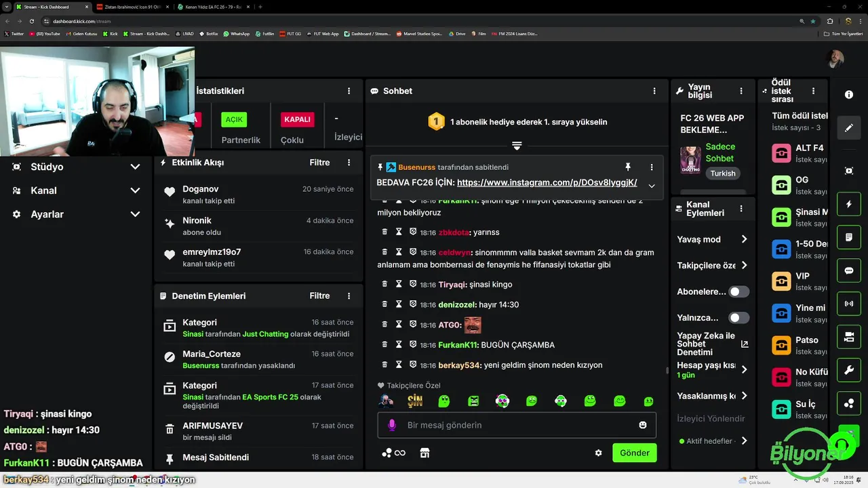Image resolution: width=868 pixels, height=488 pixels.
Task: Open the pinned Instagram link
Action: point(547,182)
